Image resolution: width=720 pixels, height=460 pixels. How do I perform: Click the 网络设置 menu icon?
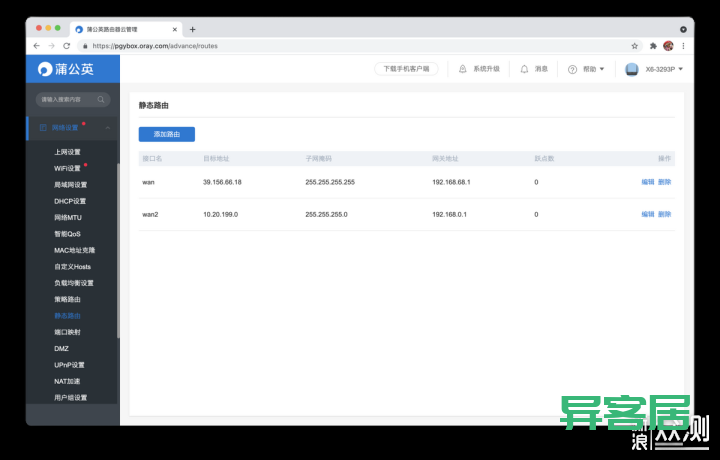(43, 128)
